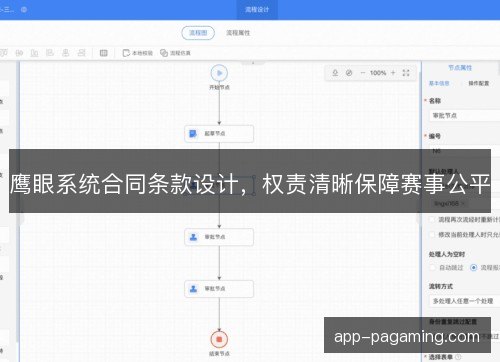Click the align-left toolbar icon

click(x=50, y=53)
